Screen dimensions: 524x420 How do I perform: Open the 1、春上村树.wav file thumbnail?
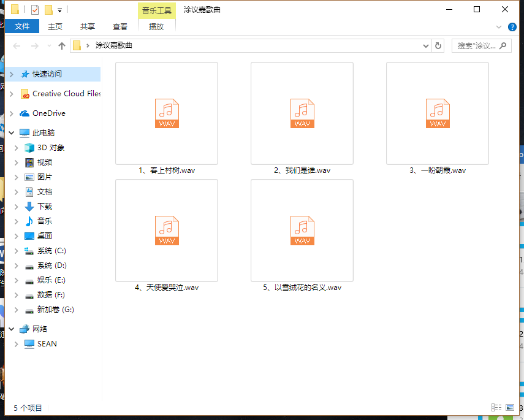167,113
